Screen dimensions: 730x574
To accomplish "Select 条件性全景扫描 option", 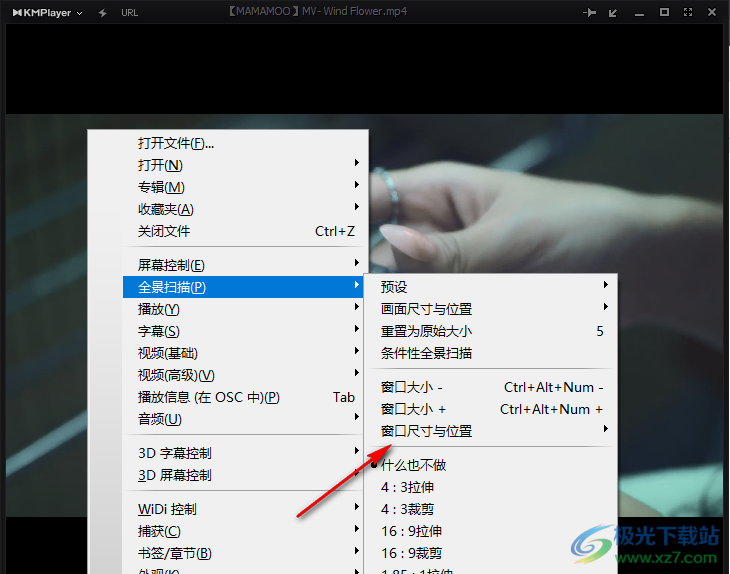I will click(490, 353).
